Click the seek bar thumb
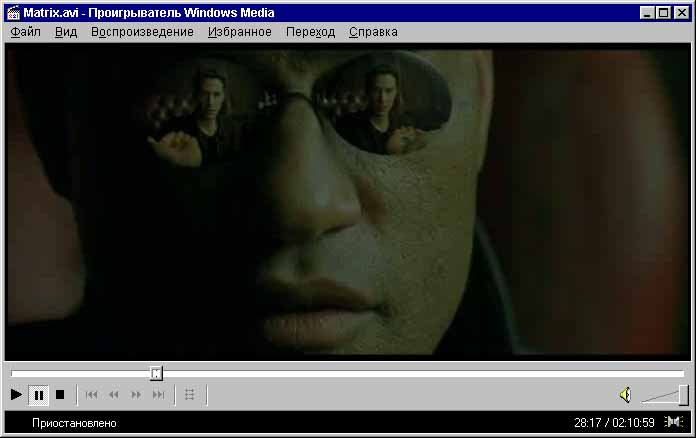Screen dimensions: 696x438 point(156,373)
